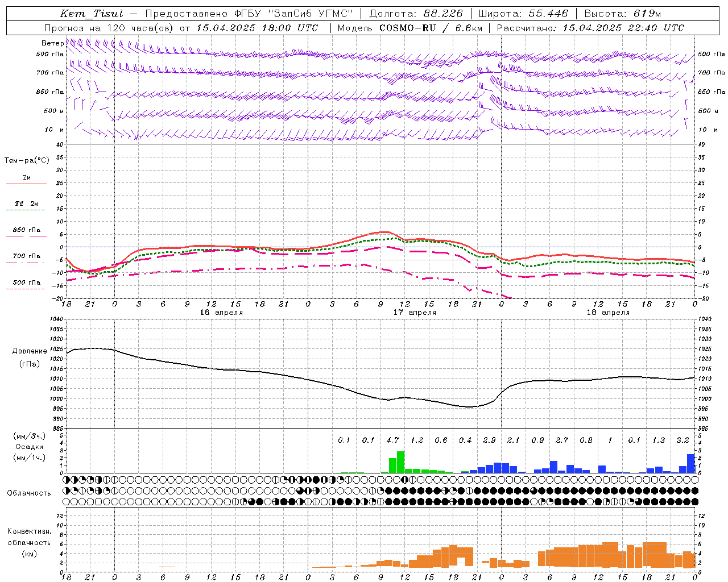The width and height of the screenshot is (728, 582).
Task: Click the '700 гПа' entry in temperature legend
Action: 27,256
